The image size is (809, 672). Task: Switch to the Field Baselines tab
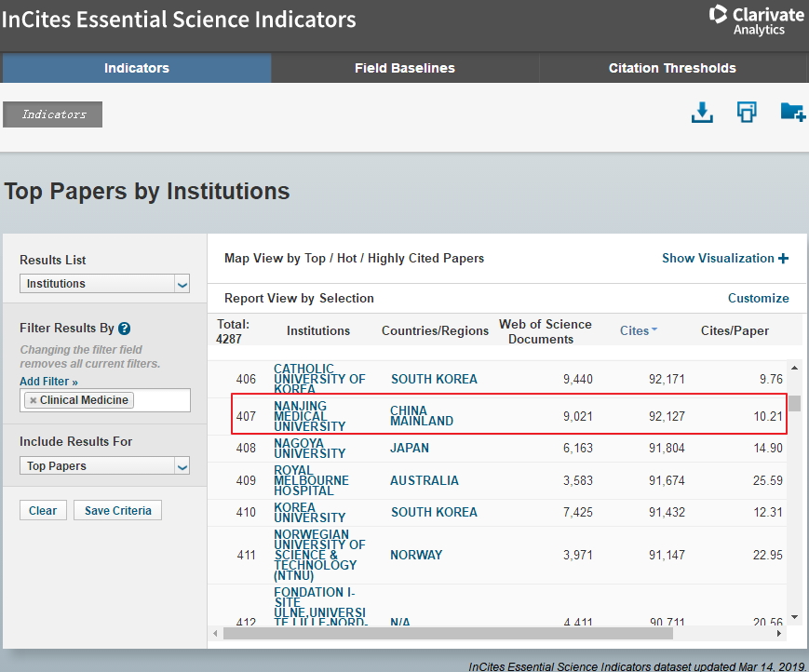click(404, 68)
